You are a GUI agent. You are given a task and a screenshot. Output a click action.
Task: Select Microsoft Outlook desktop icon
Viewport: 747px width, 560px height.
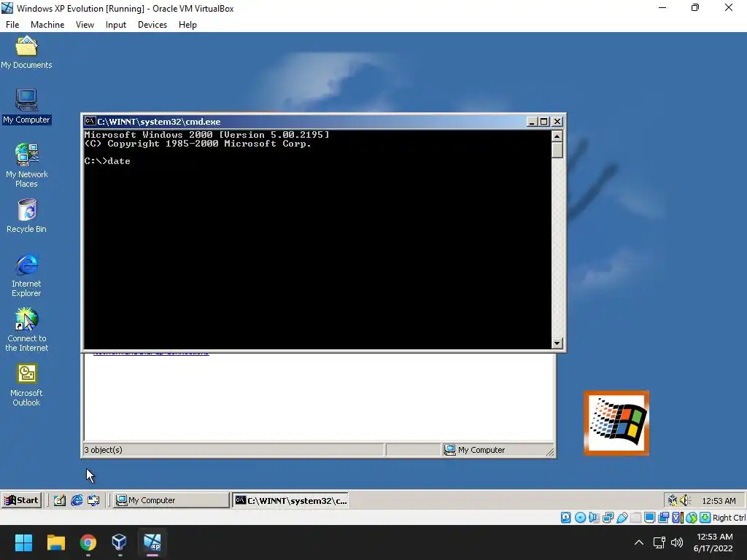point(27,385)
